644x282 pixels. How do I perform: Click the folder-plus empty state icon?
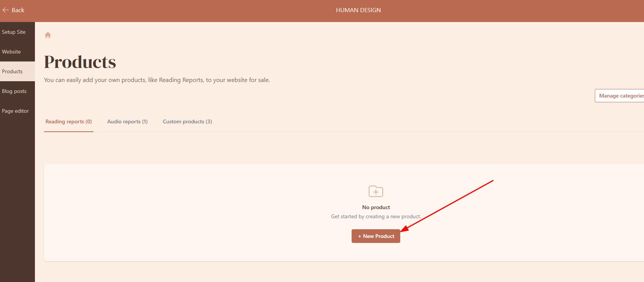pos(376,191)
